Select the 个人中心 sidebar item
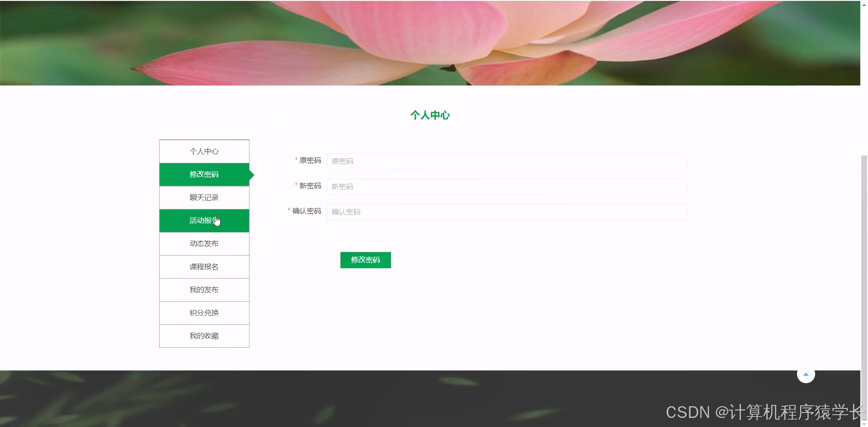 (x=204, y=151)
